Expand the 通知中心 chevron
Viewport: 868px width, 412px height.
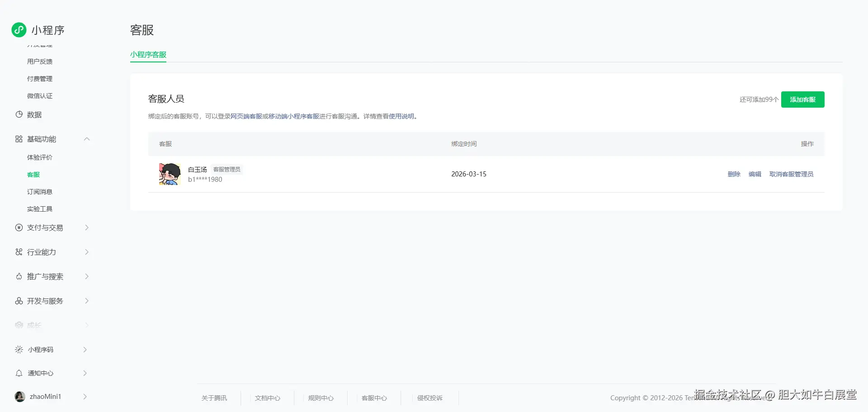pyautogui.click(x=85, y=373)
